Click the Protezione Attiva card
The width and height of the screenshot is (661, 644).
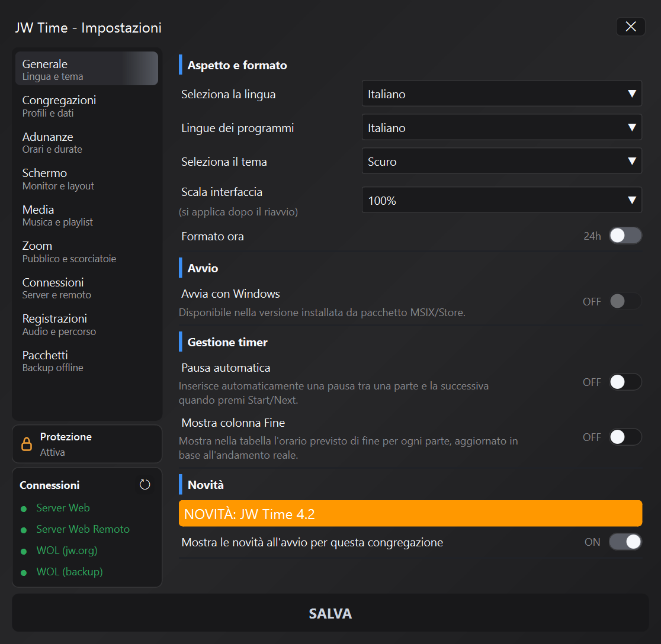[x=87, y=444]
